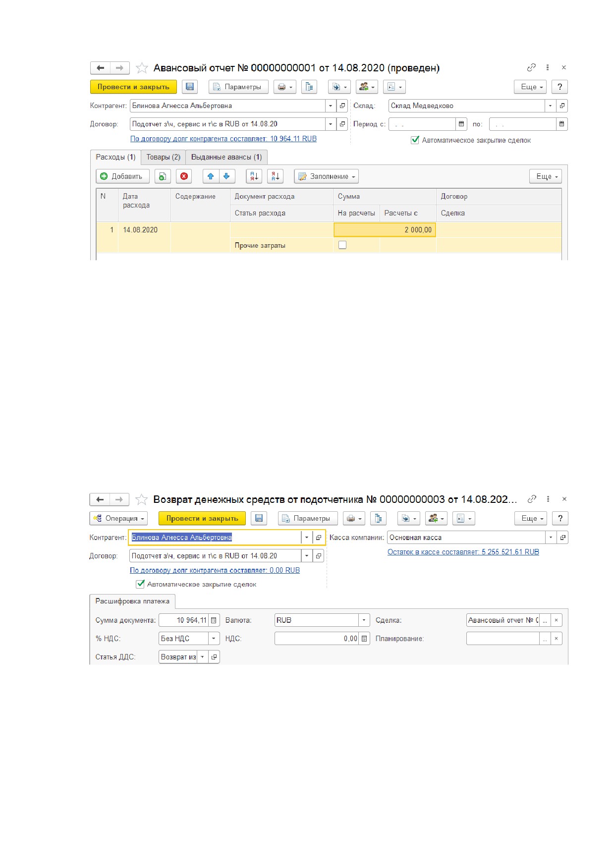Click Провести и закрыть in Возврат window
Screen dimensions: 614x868
(x=202, y=518)
